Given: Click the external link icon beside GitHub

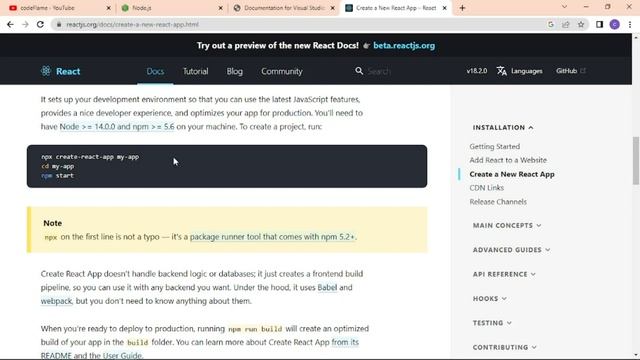Looking at the screenshot, I should [x=583, y=71].
